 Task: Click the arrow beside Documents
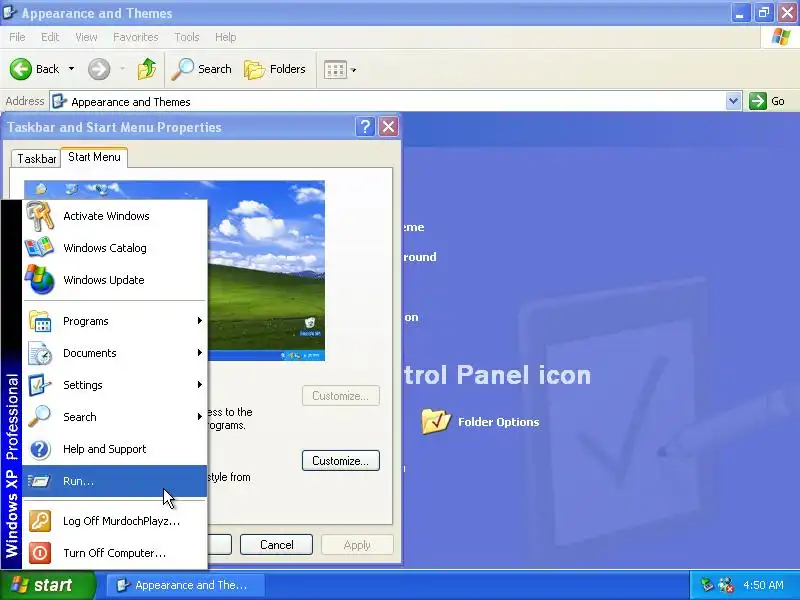(x=199, y=353)
